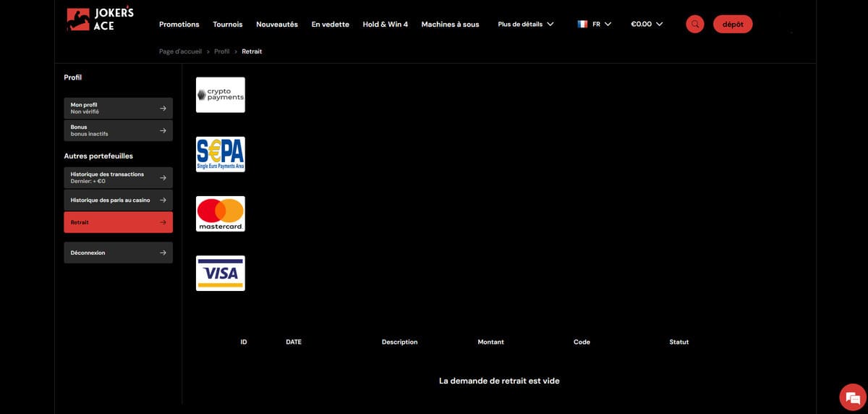Go to Promotions menu
Viewport: 868px width, 414px height.
coord(179,24)
